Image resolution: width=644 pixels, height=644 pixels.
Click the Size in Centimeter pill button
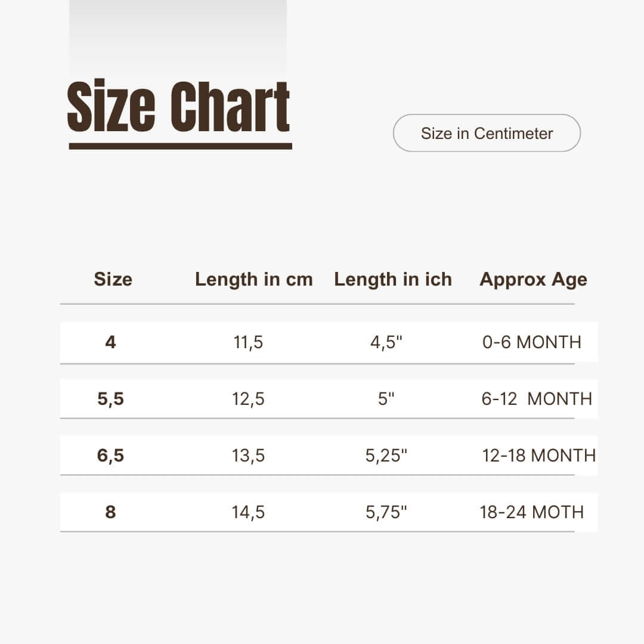point(487,133)
